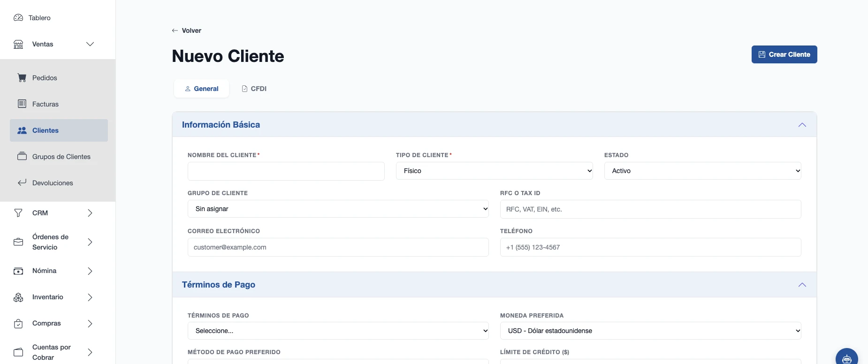
Task: Open Tablero from the sidebar
Action: 39,18
